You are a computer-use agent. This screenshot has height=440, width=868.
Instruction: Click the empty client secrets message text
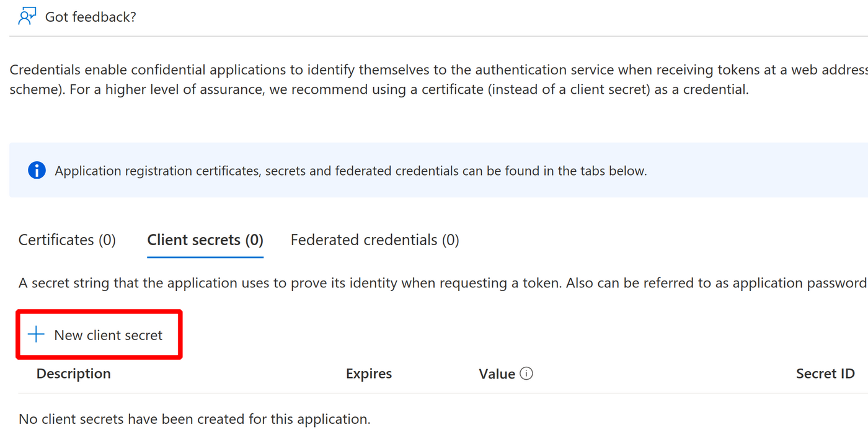[195, 419]
